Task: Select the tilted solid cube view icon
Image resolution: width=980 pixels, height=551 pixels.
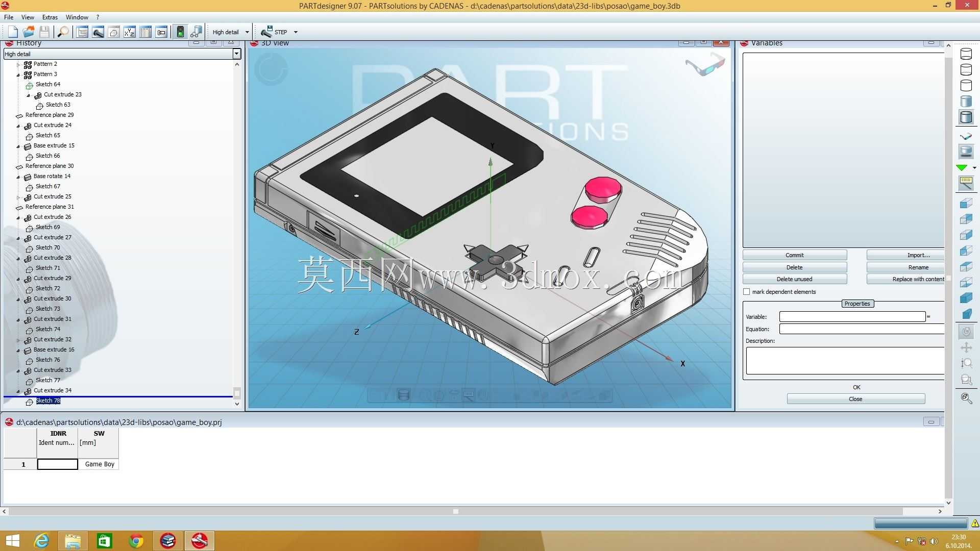Action: coord(966,314)
